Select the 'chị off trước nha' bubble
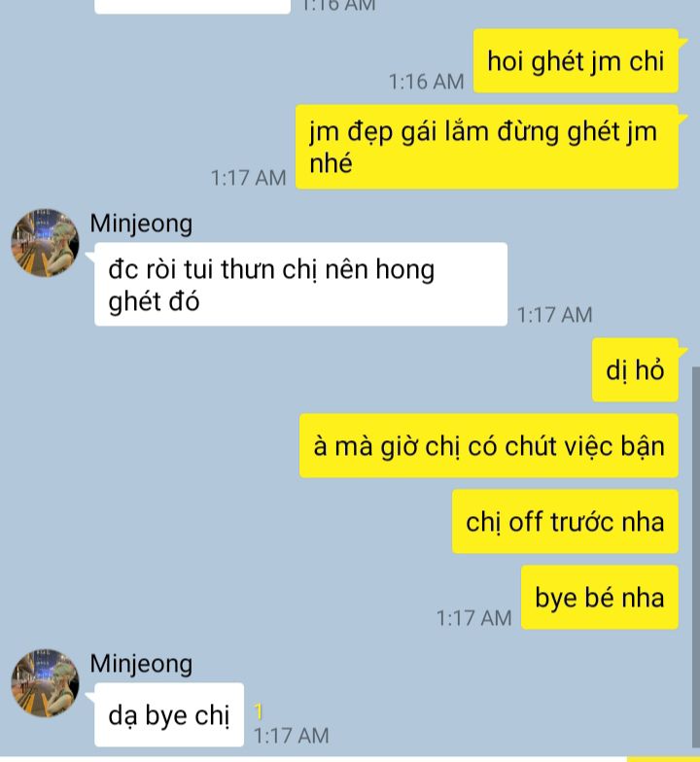 coord(566,521)
